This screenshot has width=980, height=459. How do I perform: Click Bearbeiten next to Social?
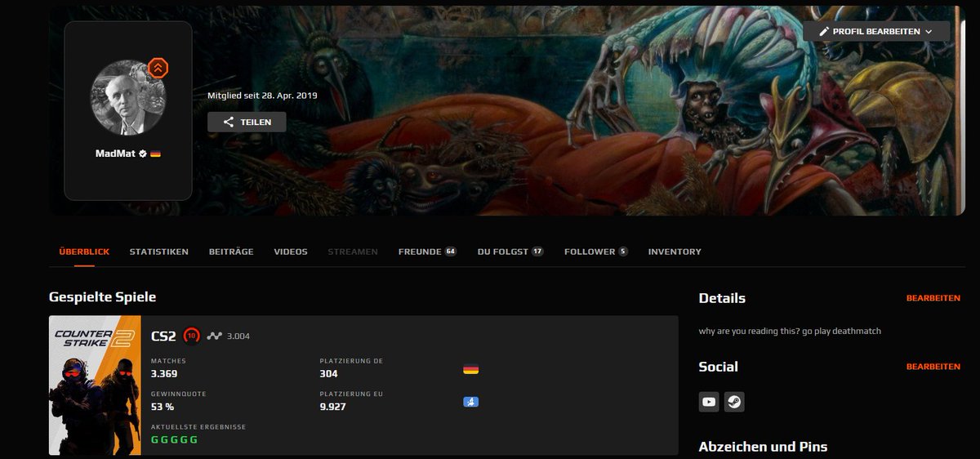tap(933, 367)
